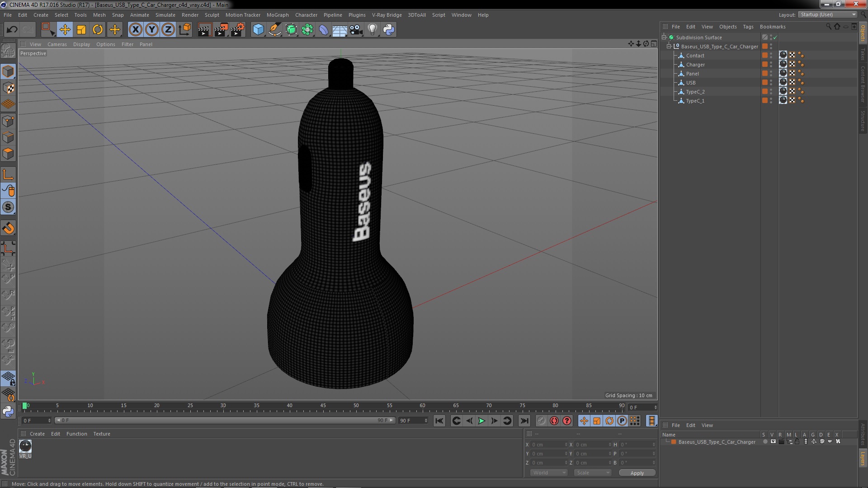The height and width of the screenshot is (488, 868).
Task: Toggle X axis lock
Action: click(x=135, y=30)
